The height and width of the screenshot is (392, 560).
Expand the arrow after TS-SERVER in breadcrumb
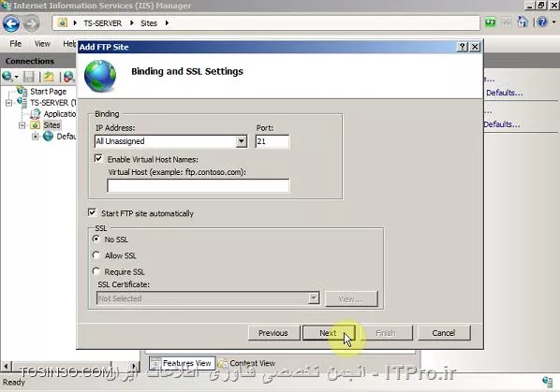[132, 22]
